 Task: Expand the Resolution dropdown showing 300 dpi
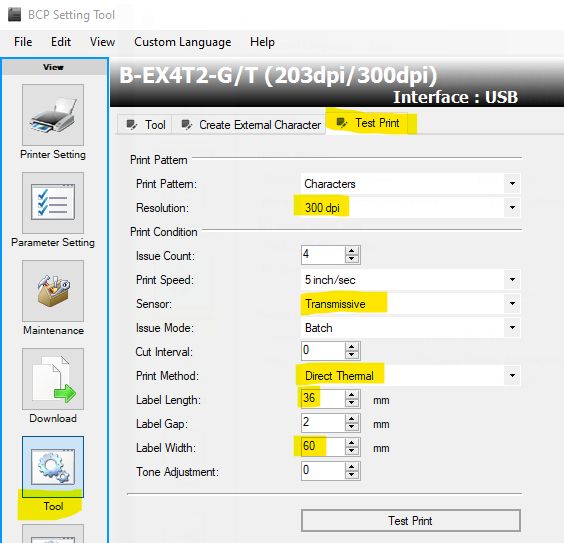[x=513, y=207]
